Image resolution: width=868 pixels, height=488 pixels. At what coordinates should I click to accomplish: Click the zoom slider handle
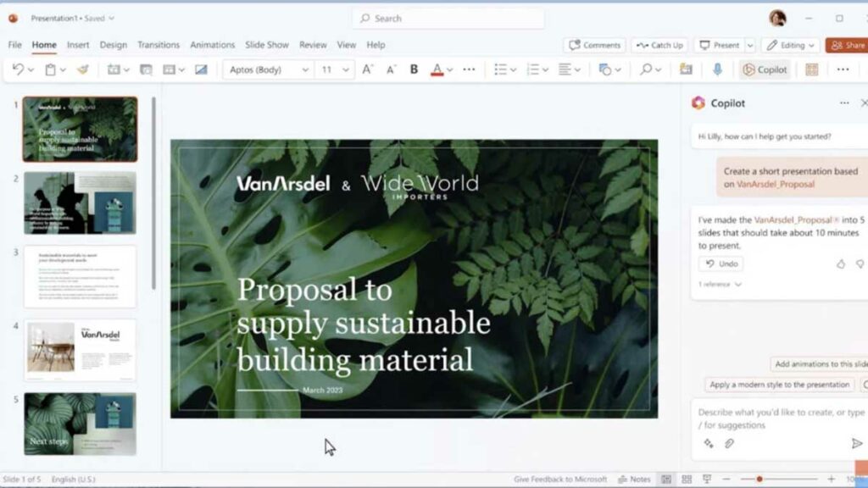(759, 480)
